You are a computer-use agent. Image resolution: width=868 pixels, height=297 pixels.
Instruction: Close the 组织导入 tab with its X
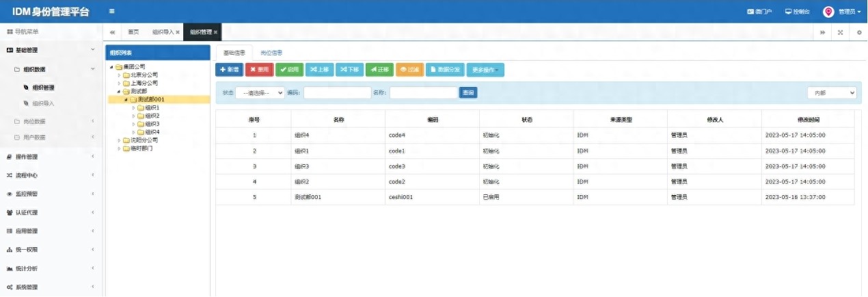(178, 32)
